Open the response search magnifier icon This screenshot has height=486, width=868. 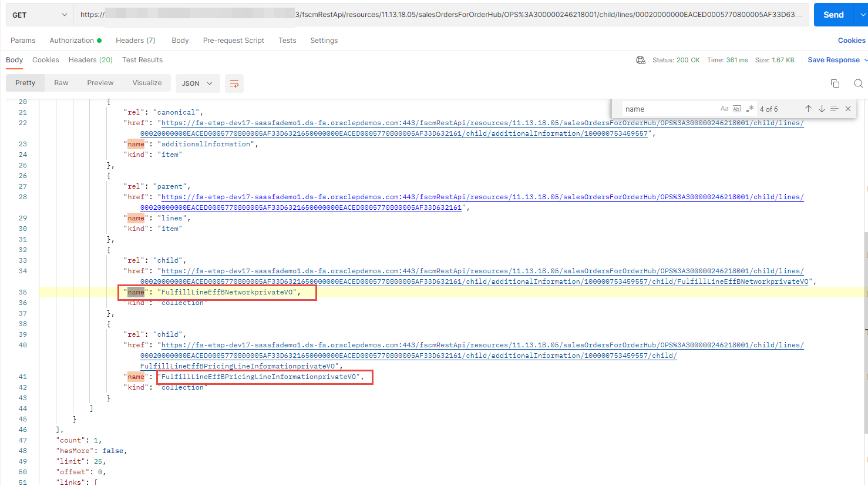point(858,83)
